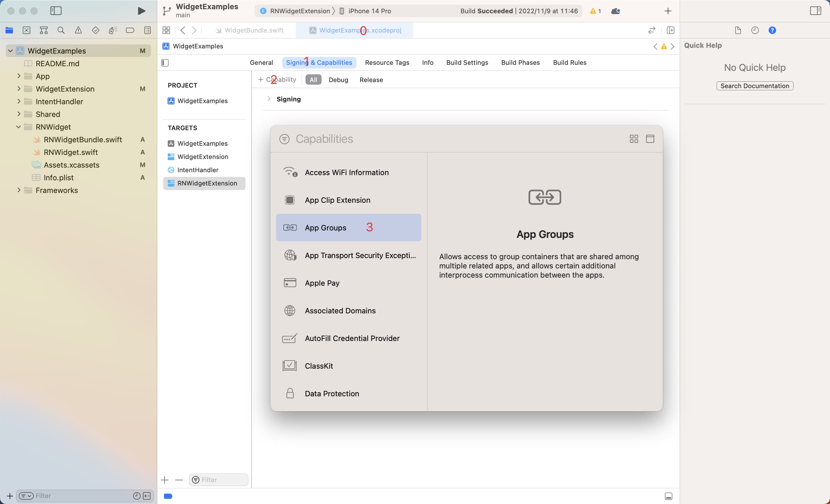Click the plus Library button in toolbar
This screenshot has height=504, width=830.
click(668, 11)
